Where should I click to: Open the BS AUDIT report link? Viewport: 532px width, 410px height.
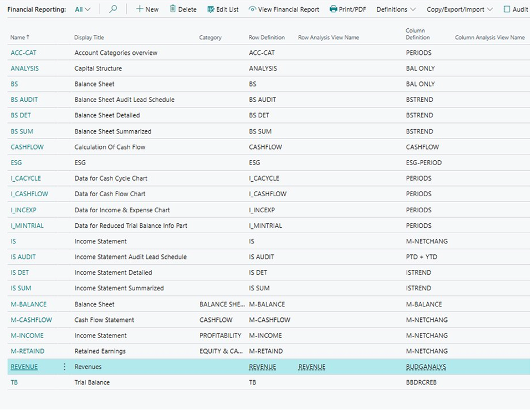pyautogui.click(x=24, y=100)
